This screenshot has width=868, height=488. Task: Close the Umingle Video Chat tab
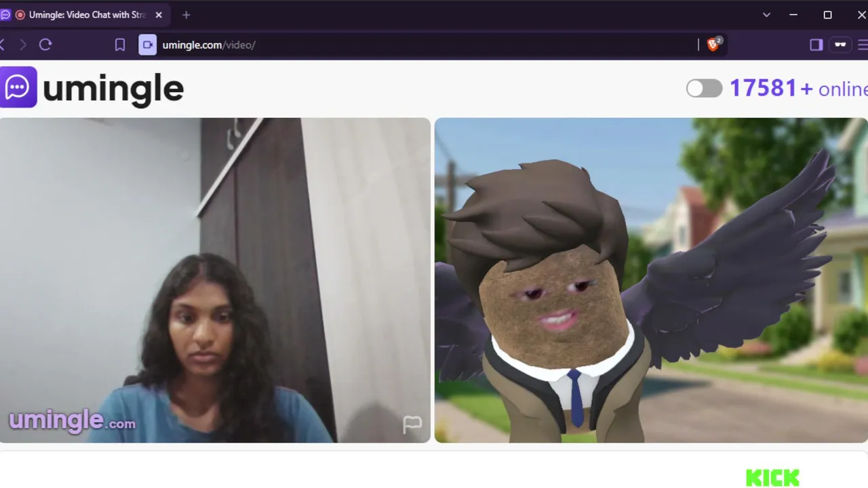pyautogui.click(x=159, y=15)
